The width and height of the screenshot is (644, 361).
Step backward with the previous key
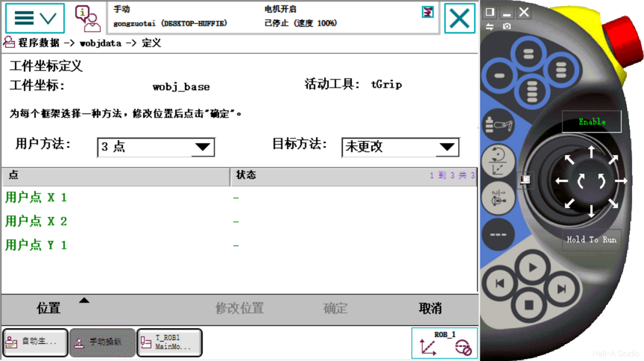tap(500, 284)
